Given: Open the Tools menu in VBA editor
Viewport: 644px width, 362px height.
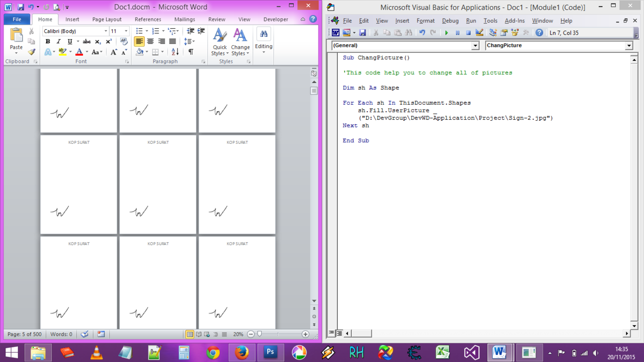Looking at the screenshot, I should click(491, 21).
